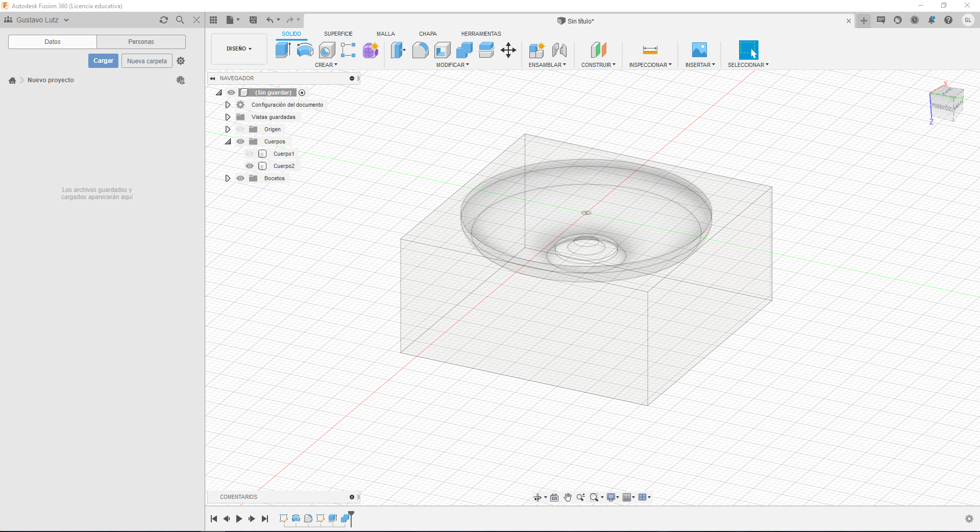This screenshot has height=532, width=980.
Task: Select the Extrude tool in the Crear group
Action: coord(283,50)
